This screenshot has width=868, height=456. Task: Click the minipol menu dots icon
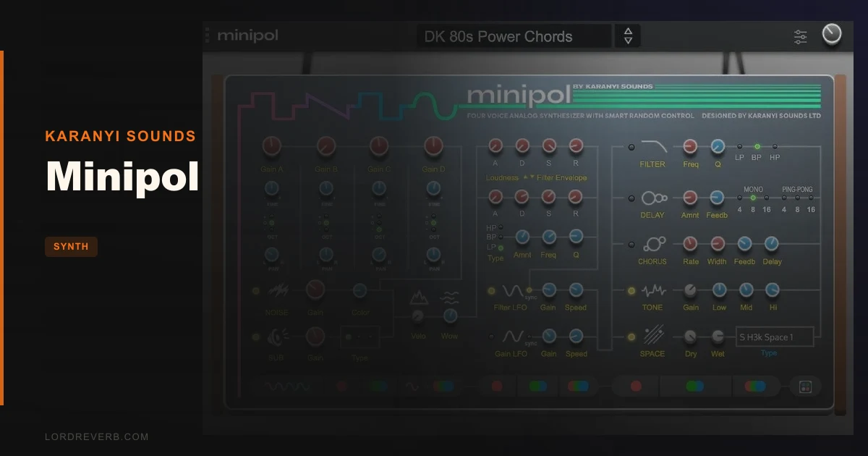(x=208, y=35)
